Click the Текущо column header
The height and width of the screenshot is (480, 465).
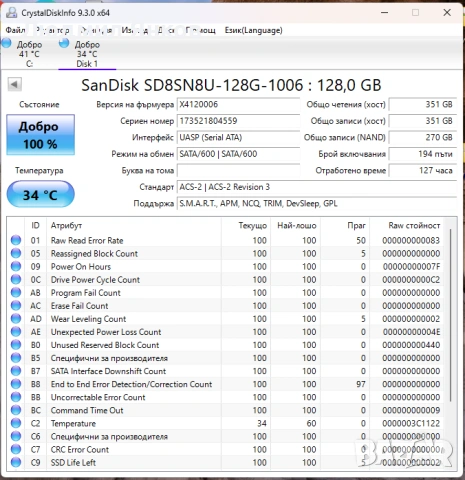coord(246,226)
